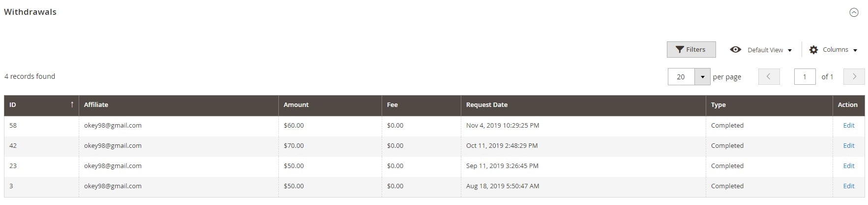Click the Columns gear icon
868x205 pixels.
[813, 50]
